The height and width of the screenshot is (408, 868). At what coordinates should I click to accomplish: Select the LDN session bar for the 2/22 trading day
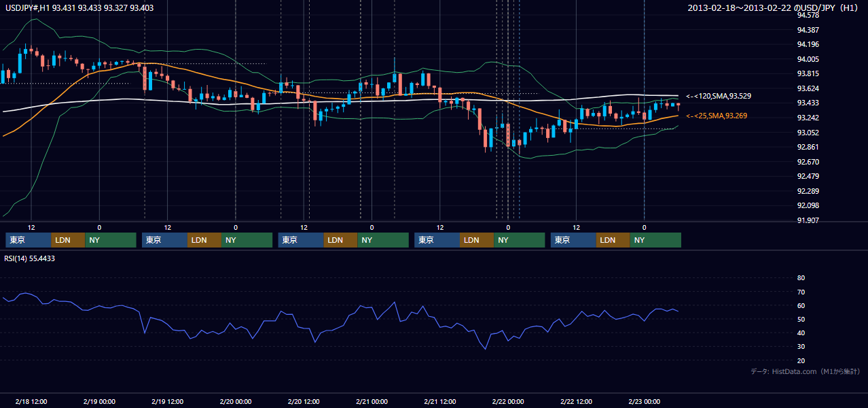point(613,240)
